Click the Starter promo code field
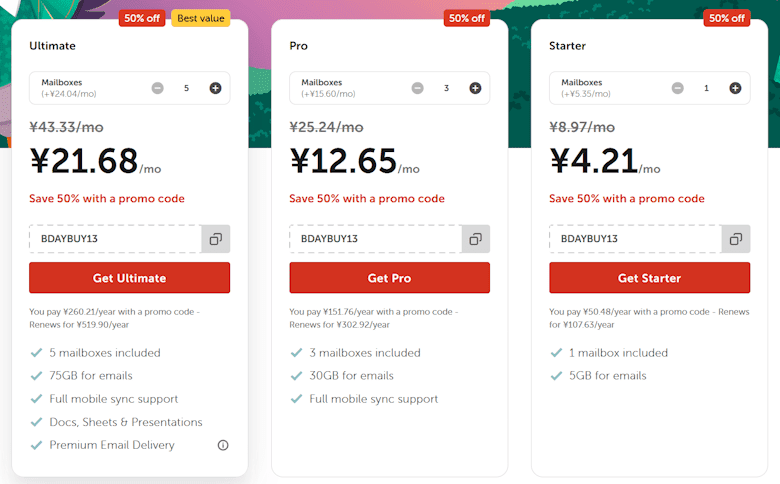Screen dimensions: 780x484 pyautogui.click(x=636, y=239)
